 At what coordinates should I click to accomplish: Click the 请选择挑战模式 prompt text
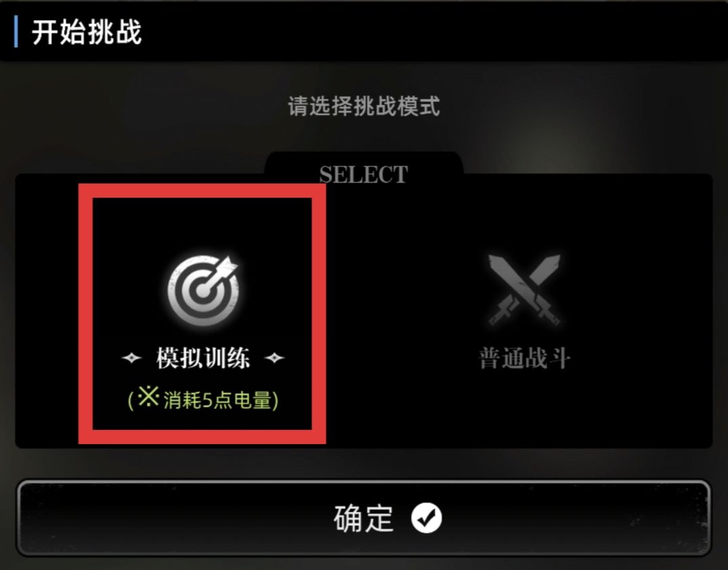364,106
